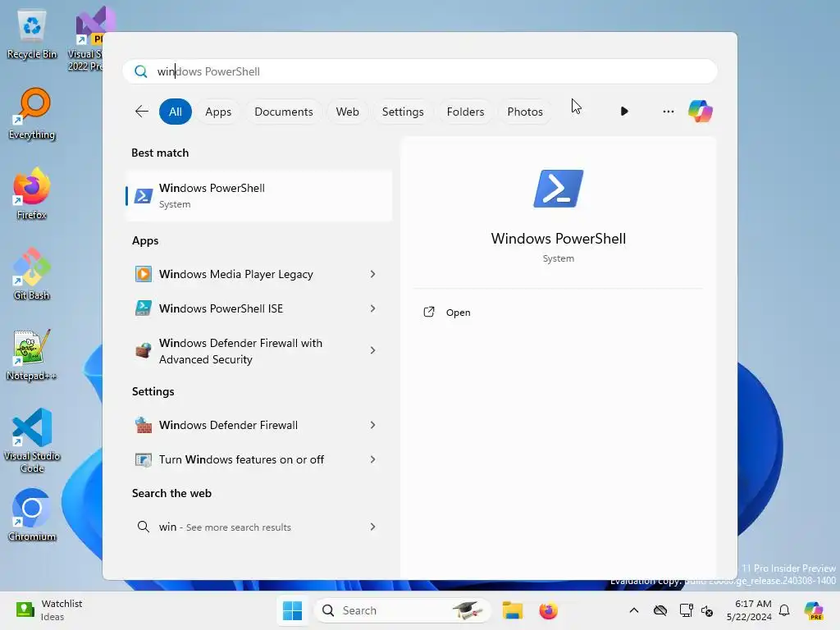The height and width of the screenshot is (630, 840).
Task: Click the Windows PowerShell ISE app icon
Action: [x=143, y=308]
